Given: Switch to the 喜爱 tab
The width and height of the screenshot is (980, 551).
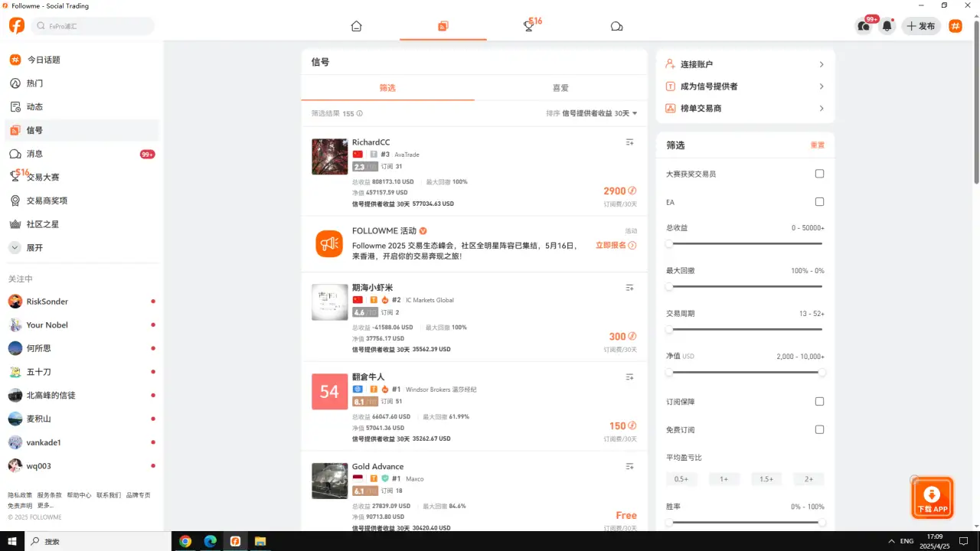Looking at the screenshot, I should 560,88.
